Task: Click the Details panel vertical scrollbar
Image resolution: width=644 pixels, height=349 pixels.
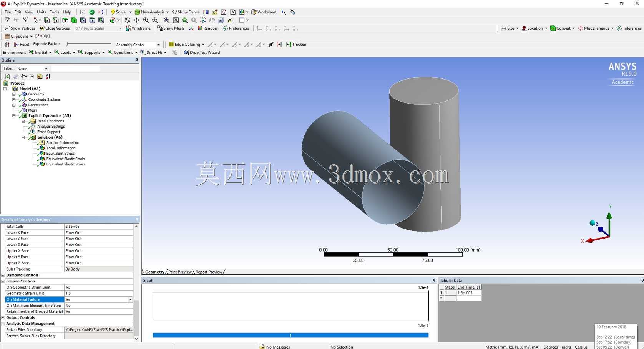Action: pyautogui.click(x=136, y=283)
